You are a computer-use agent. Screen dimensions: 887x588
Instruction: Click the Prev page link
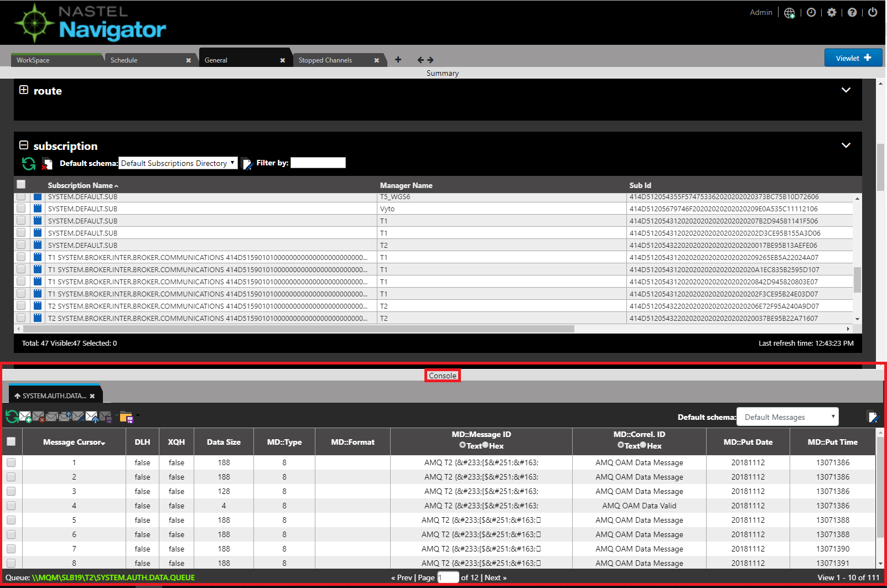(402, 577)
